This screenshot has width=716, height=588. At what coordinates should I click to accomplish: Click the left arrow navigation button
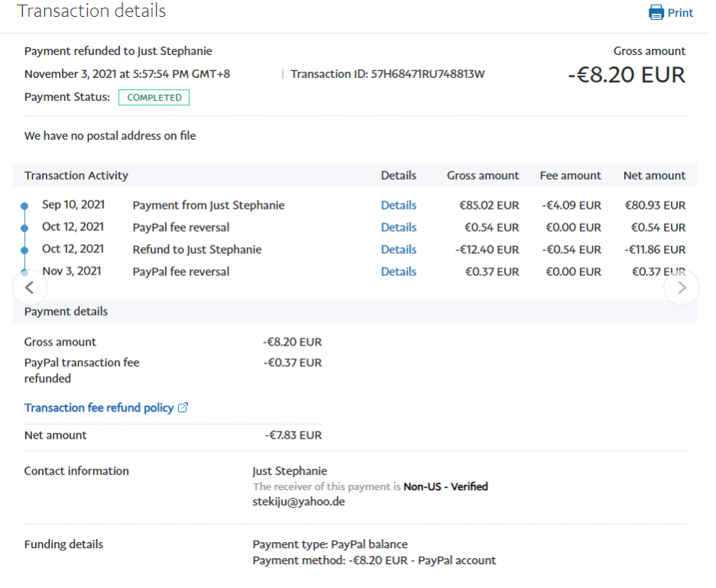pyautogui.click(x=30, y=288)
